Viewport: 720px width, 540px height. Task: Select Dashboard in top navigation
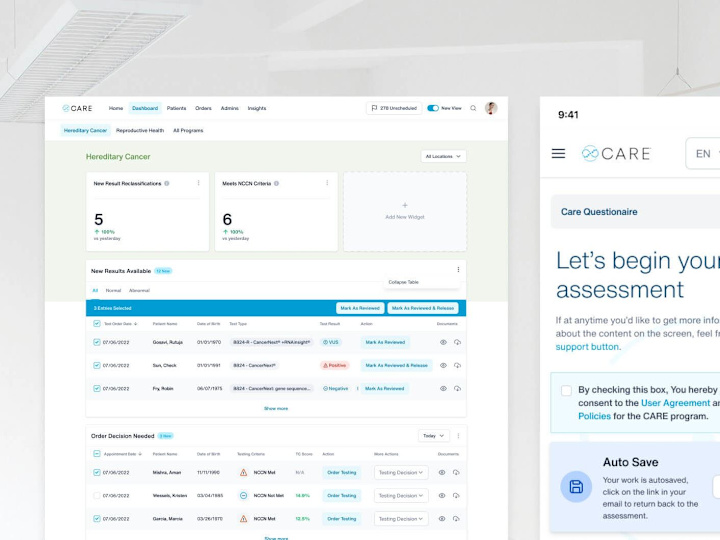(x=145, y=108)
